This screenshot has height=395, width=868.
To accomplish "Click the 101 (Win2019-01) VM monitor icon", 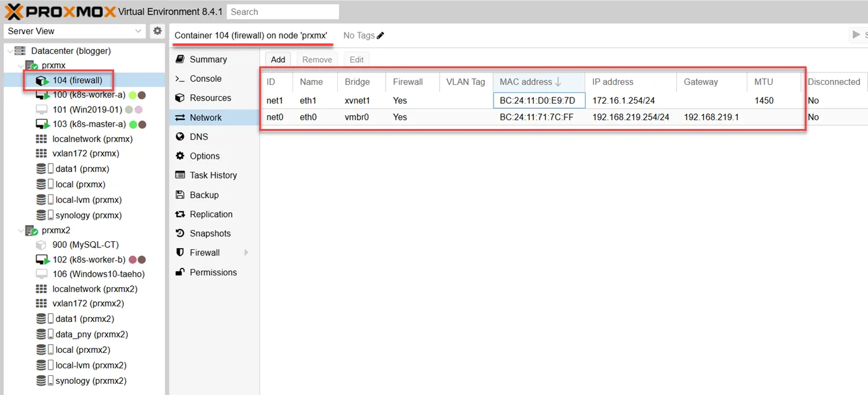I will [42, 109].
